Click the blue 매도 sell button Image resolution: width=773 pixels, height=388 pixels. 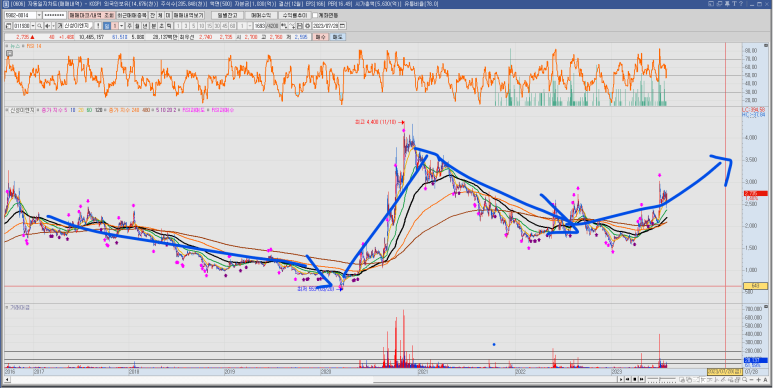click(337, 37)
